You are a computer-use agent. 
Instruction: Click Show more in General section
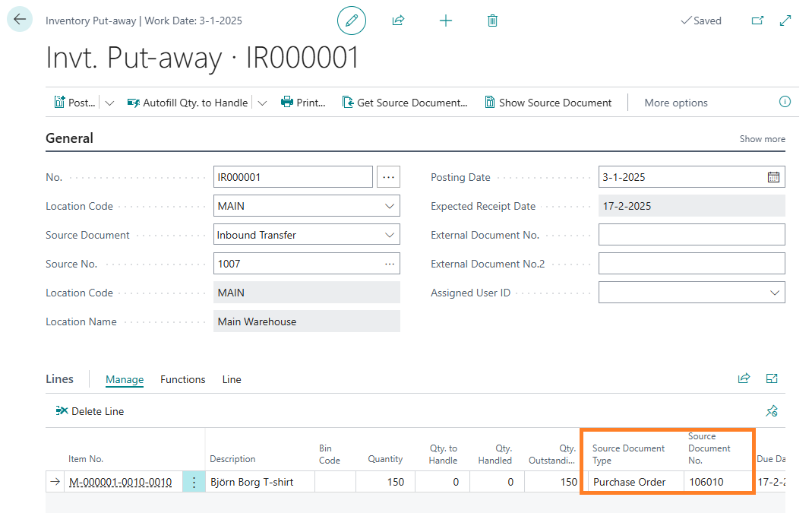click(x=762, y=139)
